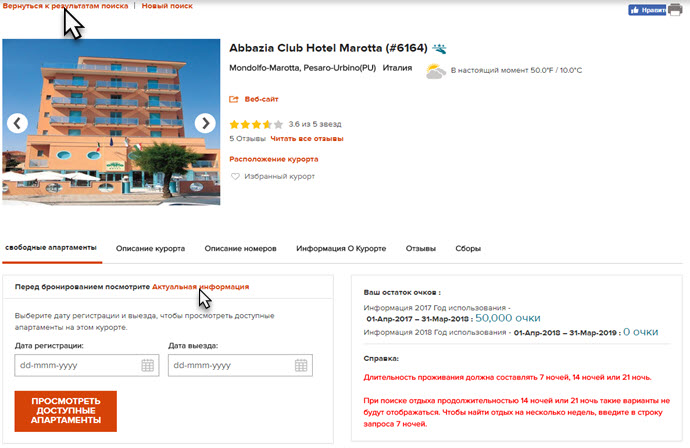Viewport: 690px width, 448px height.
Task: Switch to the Сборы tab
Action: click(x=468, y=249)
